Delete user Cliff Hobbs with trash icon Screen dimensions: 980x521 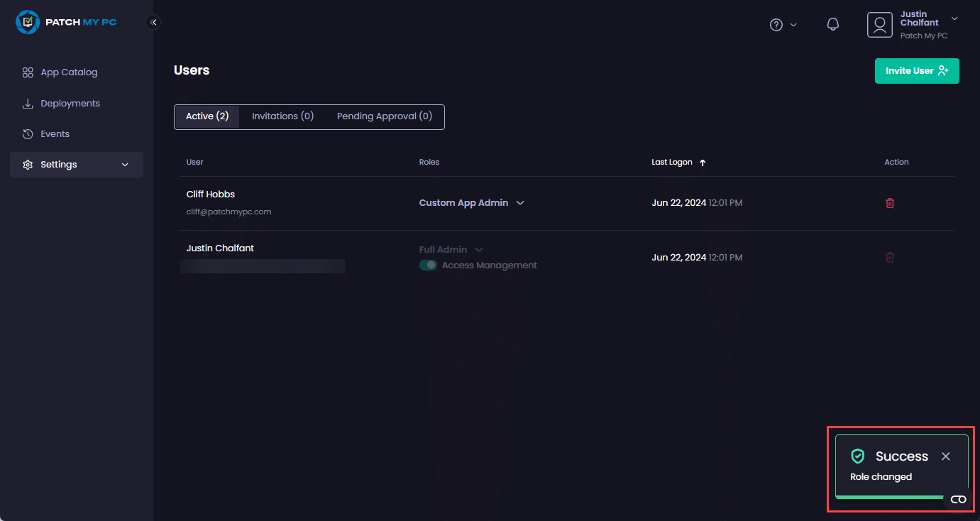tap(890, 203)
